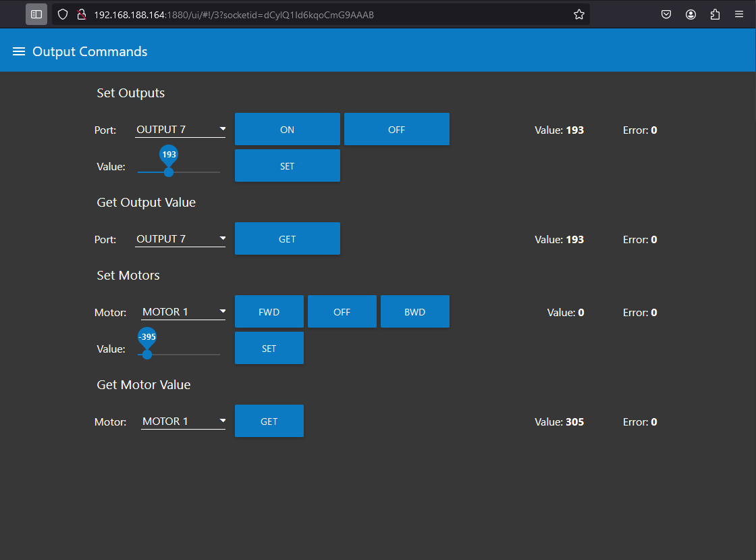Click SET in Set Outputs
This screenshot has height=560, width=756.
coord(288,166)
